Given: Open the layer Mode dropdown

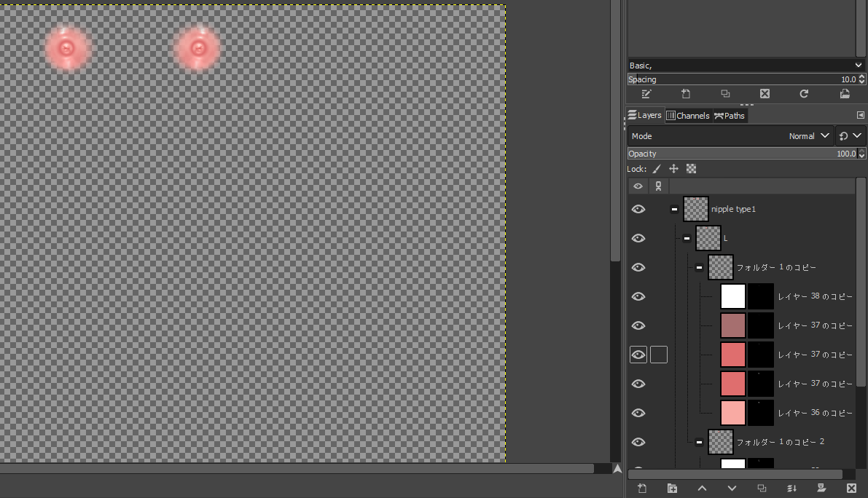Looking at the screenshot, I should point(730,136).
